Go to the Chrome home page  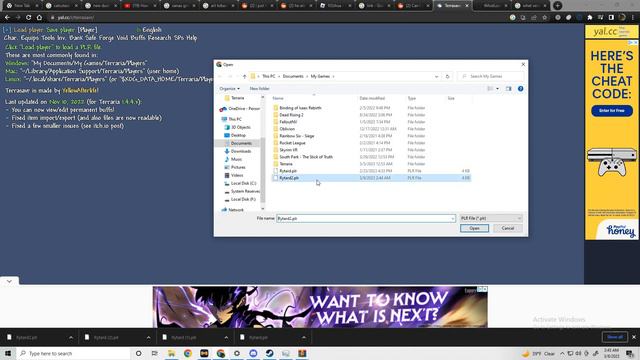(x=39, y=18)
